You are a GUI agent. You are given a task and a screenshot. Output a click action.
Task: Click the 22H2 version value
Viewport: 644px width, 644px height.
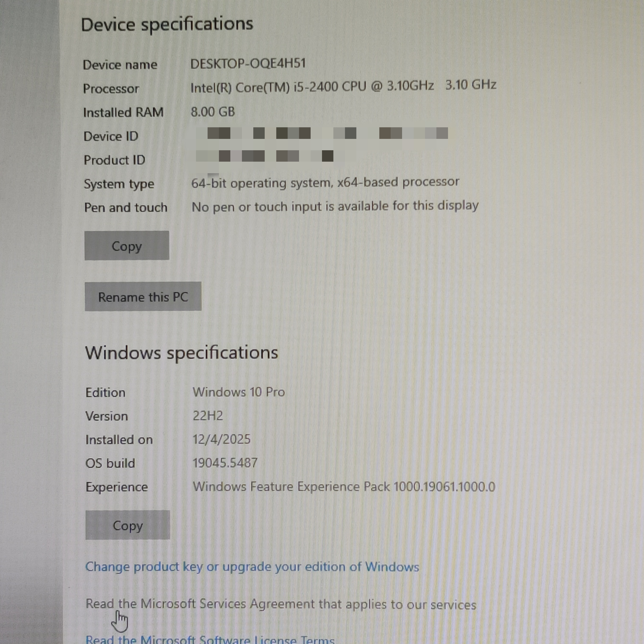(x=208, y=416)
